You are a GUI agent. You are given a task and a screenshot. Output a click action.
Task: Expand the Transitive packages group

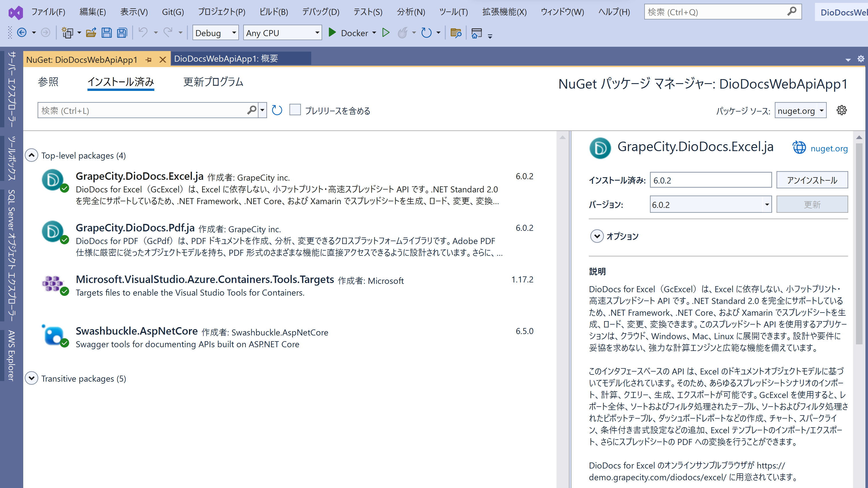coord(31,378)
